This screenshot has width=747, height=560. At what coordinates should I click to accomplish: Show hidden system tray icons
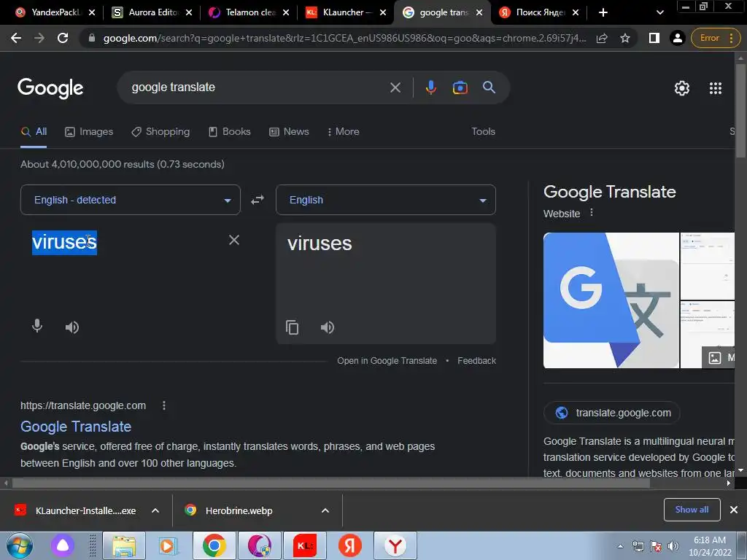tap(620, 546)
